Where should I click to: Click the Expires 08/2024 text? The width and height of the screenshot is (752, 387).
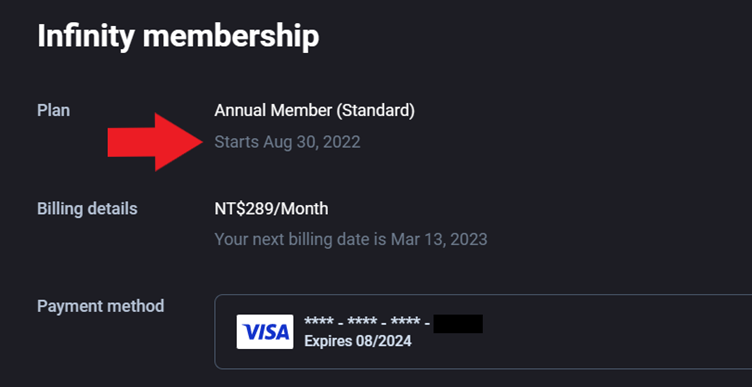[358, 341]
